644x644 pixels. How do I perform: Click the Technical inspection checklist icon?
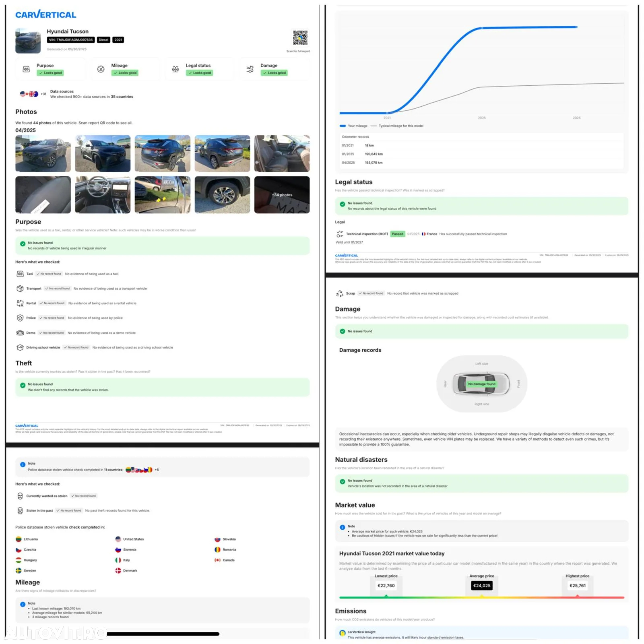coord(340,234)
